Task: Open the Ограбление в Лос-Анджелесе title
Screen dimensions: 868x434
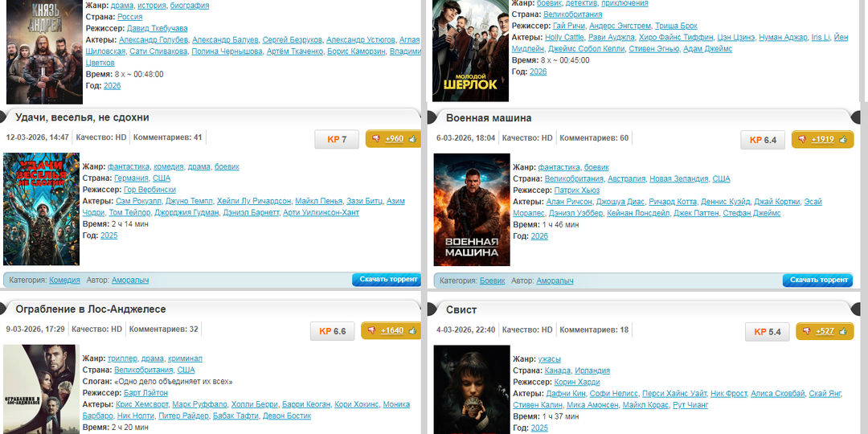Action: 91,309
